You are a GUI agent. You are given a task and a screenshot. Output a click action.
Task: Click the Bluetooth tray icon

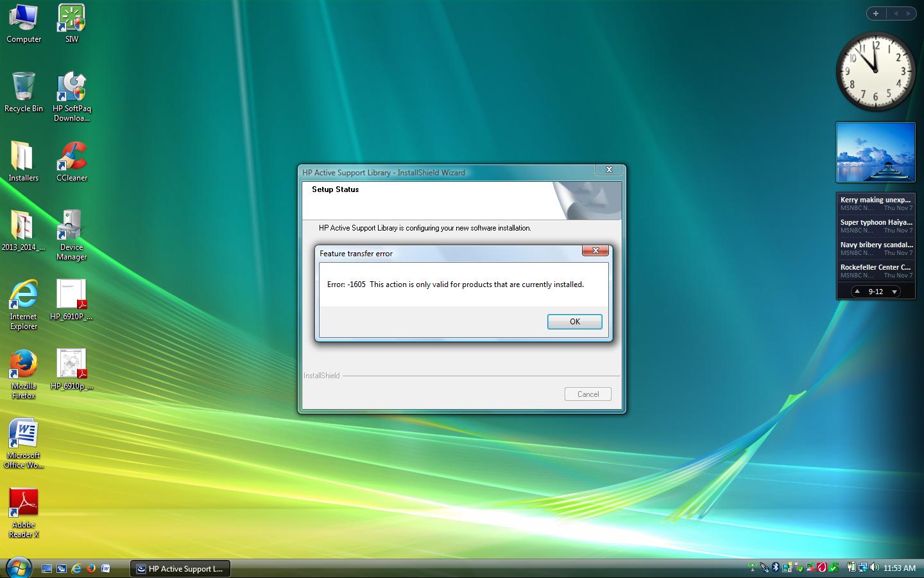pos(775,568)
